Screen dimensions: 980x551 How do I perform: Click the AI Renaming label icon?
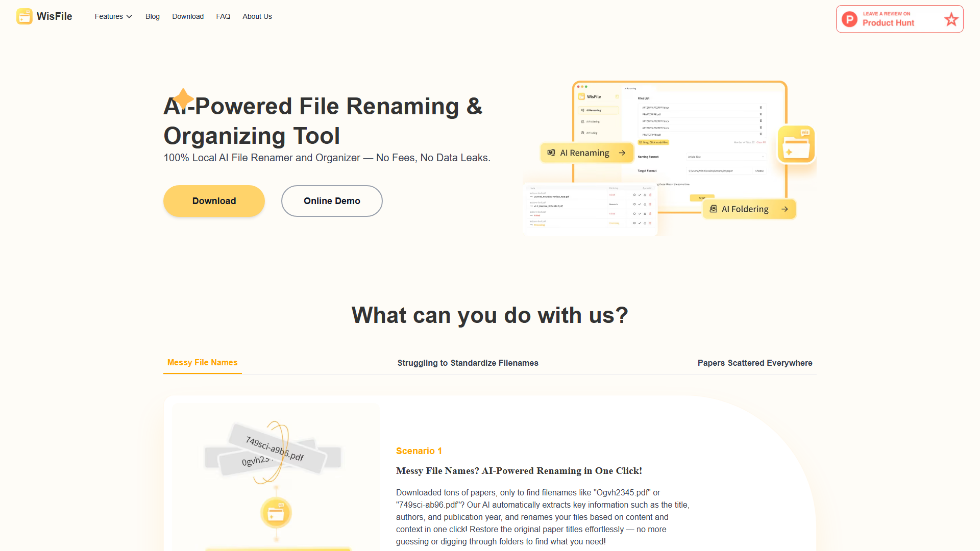pyautogui.click(x=551, y=153)
